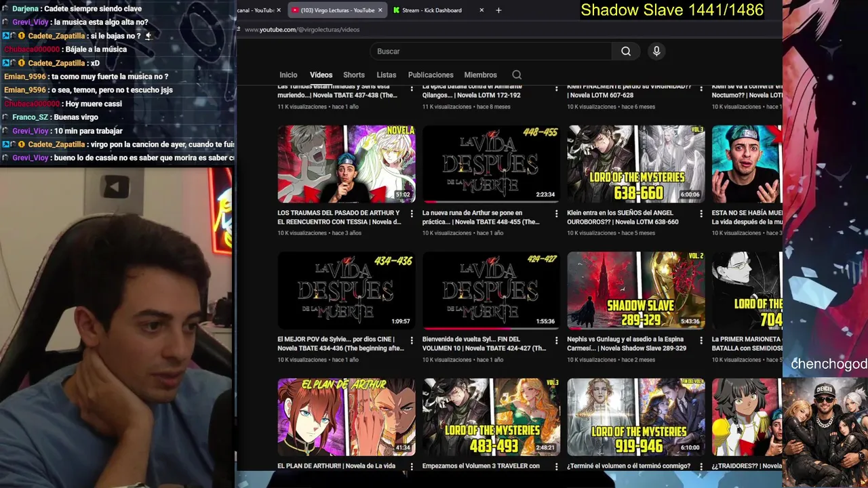
Task: Click title 'Klein entra en los SUEÑOS del ANGEL OUROBOROS'
Action: (623, 218)
